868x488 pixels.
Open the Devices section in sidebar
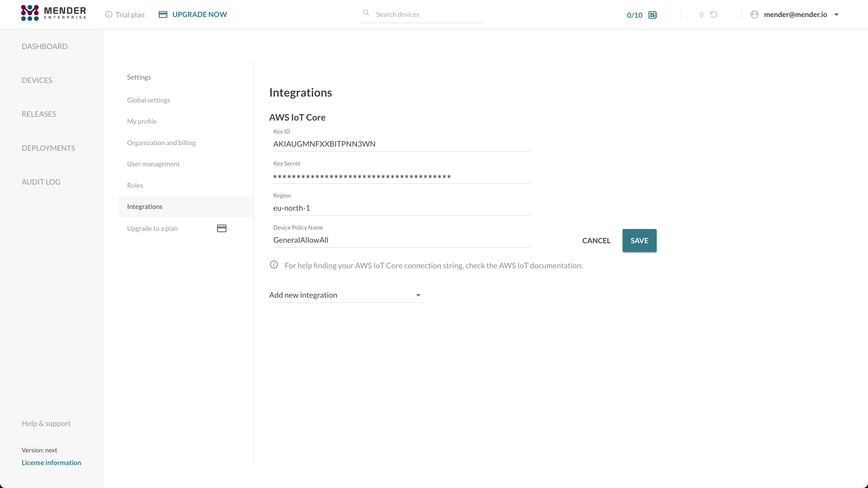point(37,80)
